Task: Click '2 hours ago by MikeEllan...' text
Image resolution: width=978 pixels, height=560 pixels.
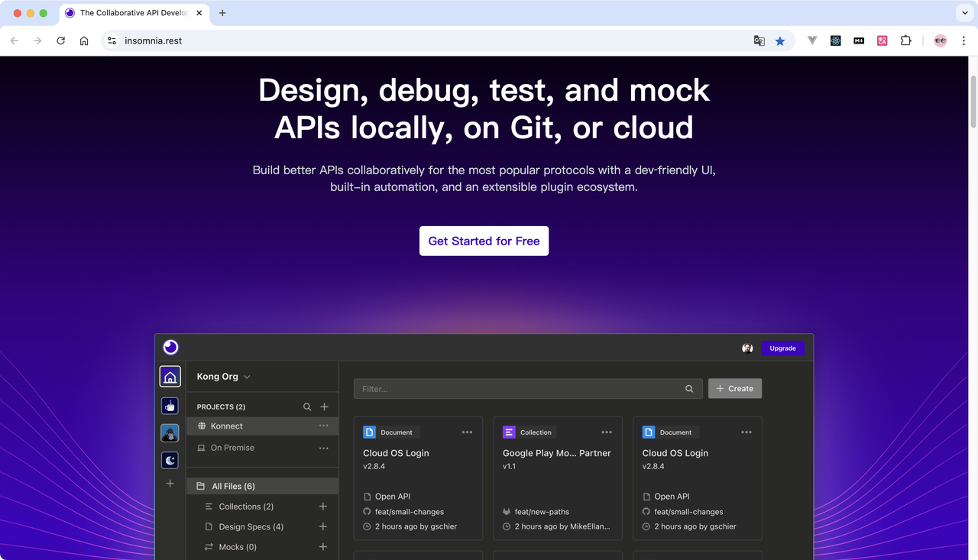Action: [562, 526]
